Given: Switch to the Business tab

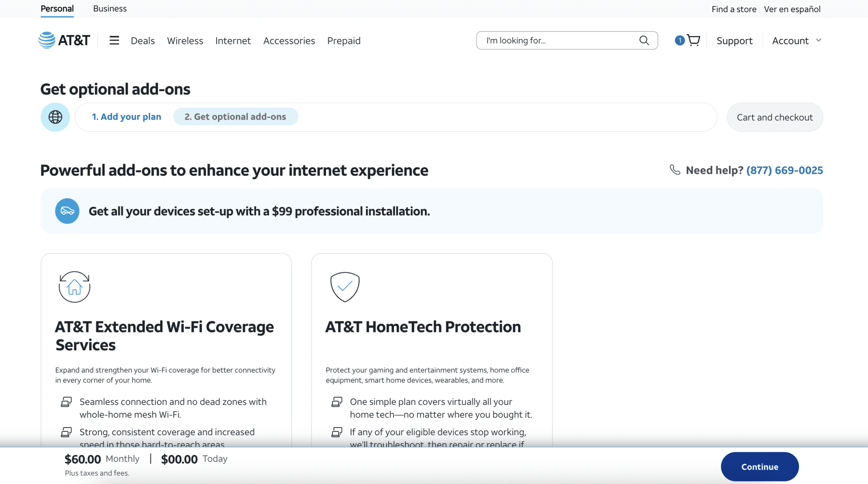Looking at the screenshot, I should 109,8.
